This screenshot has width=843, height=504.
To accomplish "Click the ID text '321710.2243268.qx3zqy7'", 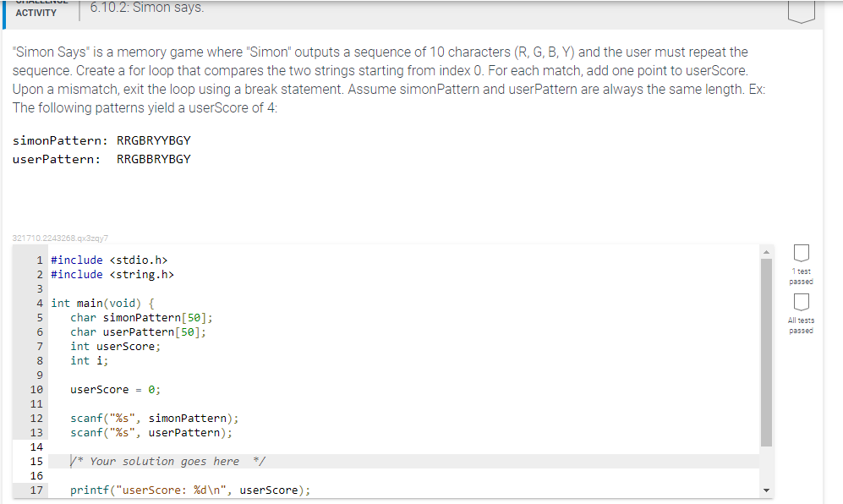I will [x=60, y=238].
